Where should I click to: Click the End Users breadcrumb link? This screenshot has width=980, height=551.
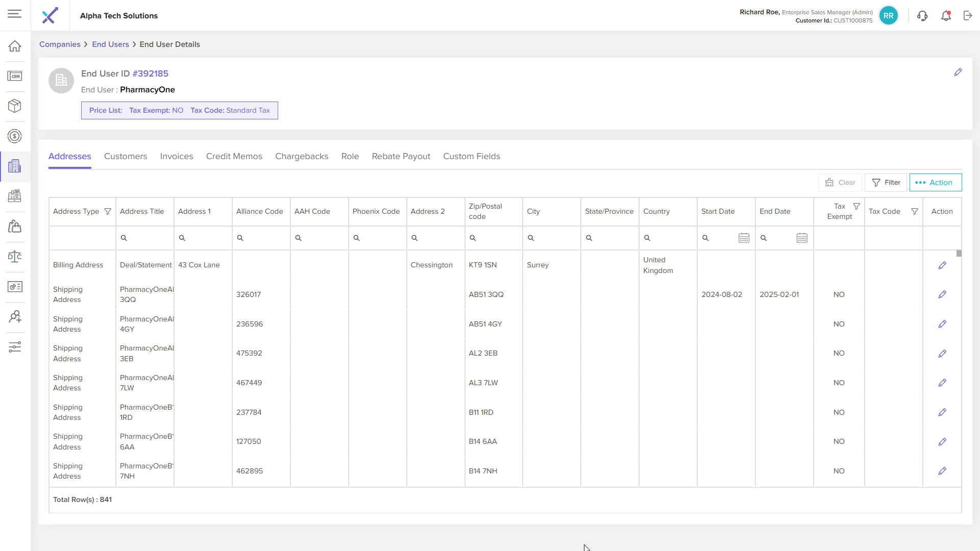110,44
